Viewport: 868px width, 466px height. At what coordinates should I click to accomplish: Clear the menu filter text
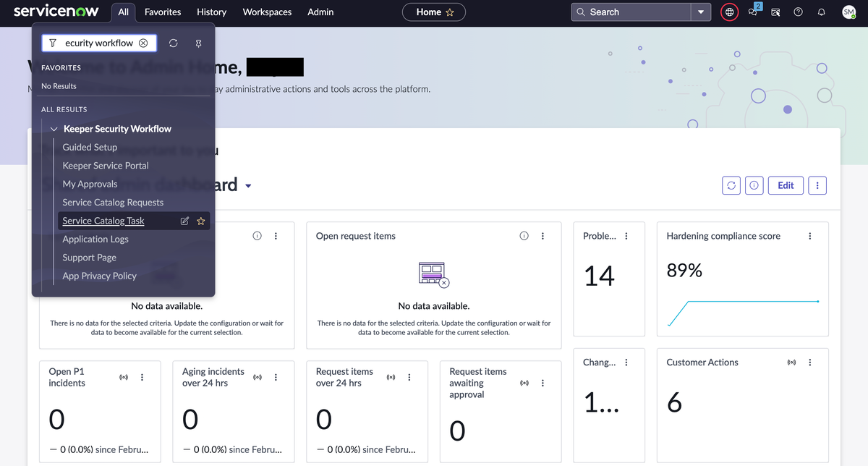[x=143, y=43]
